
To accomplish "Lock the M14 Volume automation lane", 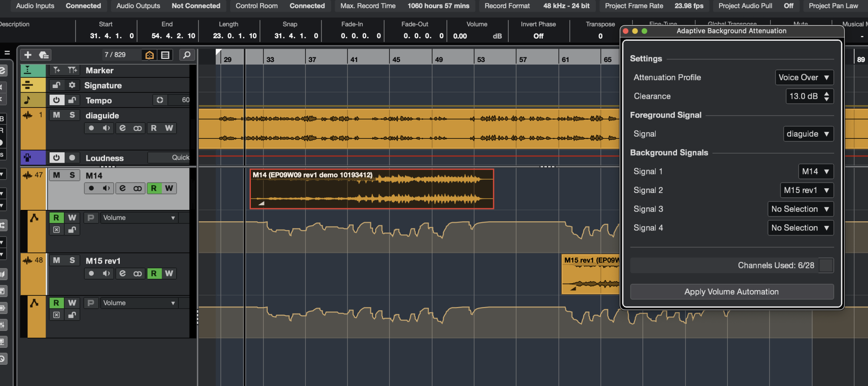I will 72,230.
